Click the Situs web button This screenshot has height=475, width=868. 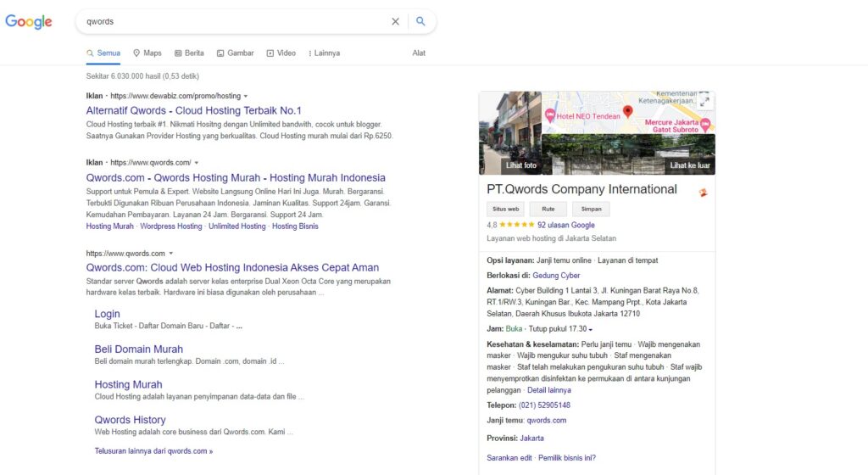point(506,209)
